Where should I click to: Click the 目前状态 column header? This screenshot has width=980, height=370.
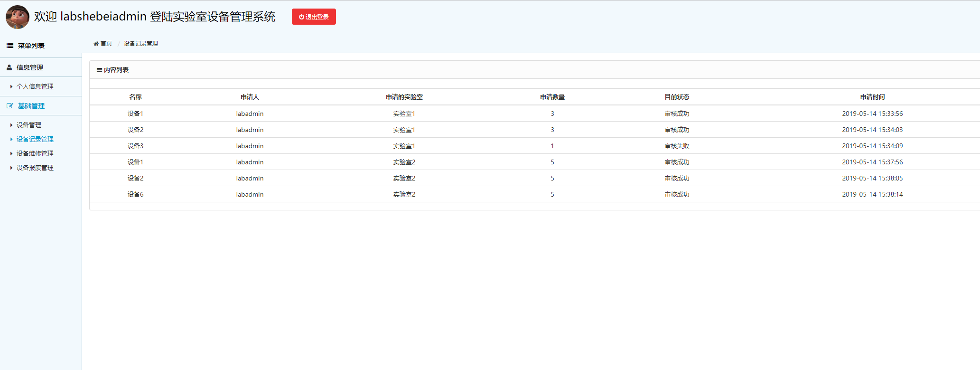pos(677,97)
